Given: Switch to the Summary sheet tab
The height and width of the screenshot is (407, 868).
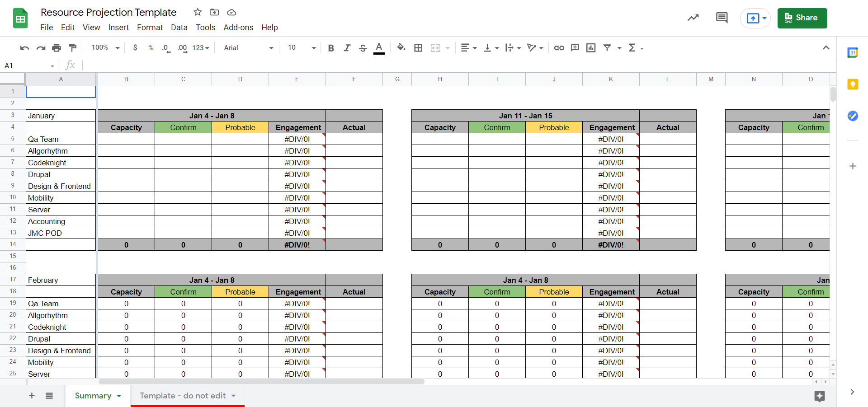Looking at the screenshot, I should (x=94, y=395).
